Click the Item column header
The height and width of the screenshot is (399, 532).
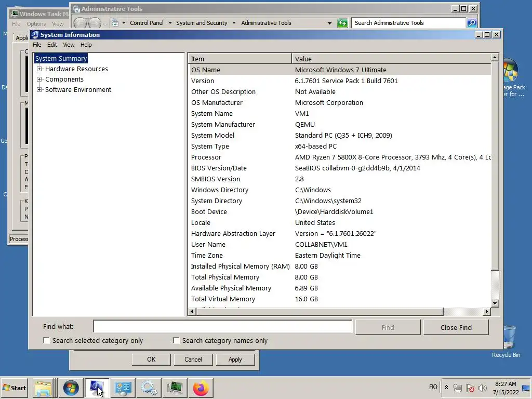[240, 59]
